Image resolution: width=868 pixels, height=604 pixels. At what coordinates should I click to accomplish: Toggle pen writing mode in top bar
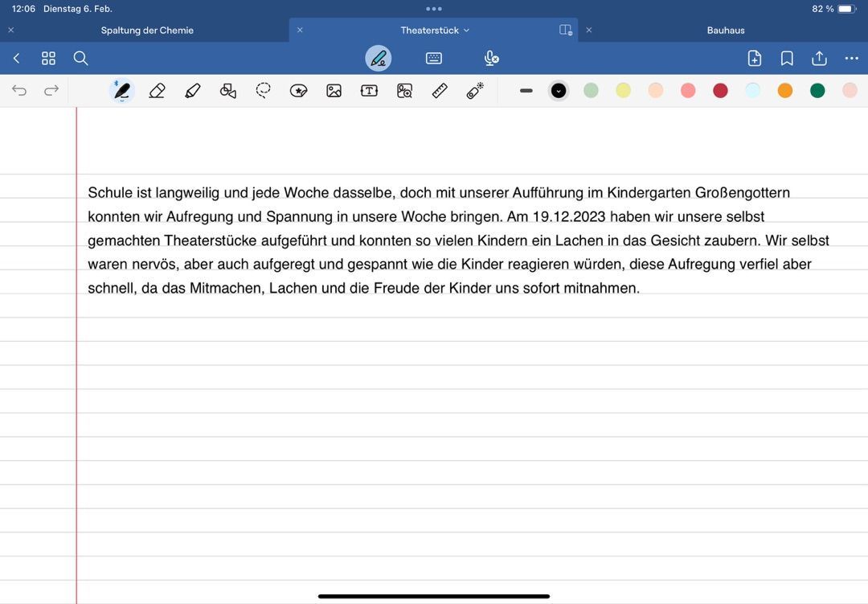coord(379,58)
